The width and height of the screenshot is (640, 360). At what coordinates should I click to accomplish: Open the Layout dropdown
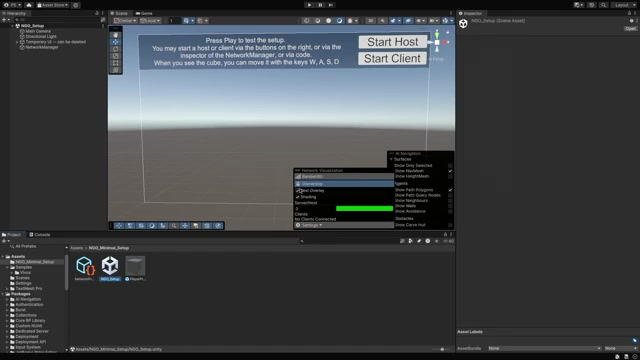click(623, 5)
